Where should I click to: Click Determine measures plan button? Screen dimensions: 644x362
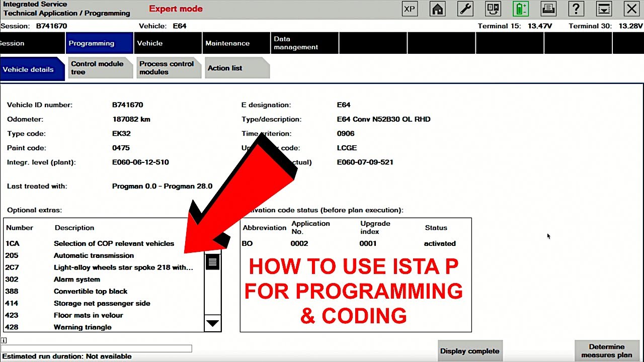point(607,350)
